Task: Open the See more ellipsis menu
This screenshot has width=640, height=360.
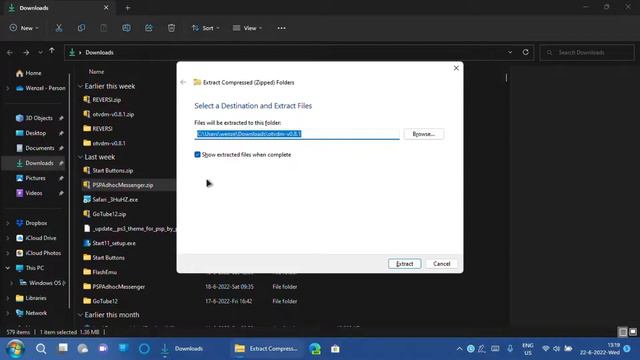Action: pos(281,28)
